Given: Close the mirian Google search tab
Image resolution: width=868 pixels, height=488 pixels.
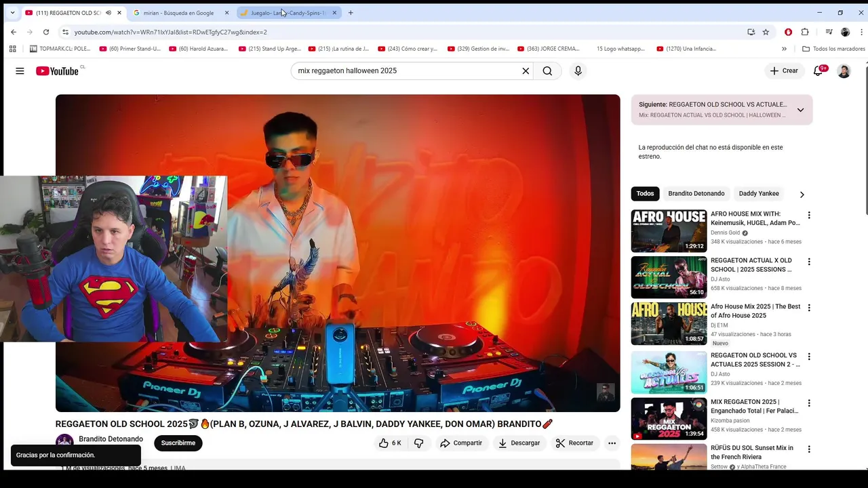Looking at the screenshot, I should point(226,13).
